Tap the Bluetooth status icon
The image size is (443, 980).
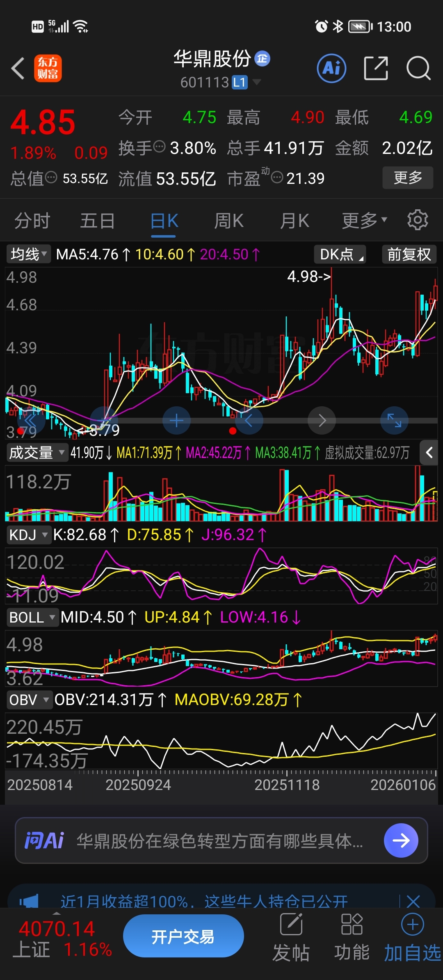pos(338,27)
